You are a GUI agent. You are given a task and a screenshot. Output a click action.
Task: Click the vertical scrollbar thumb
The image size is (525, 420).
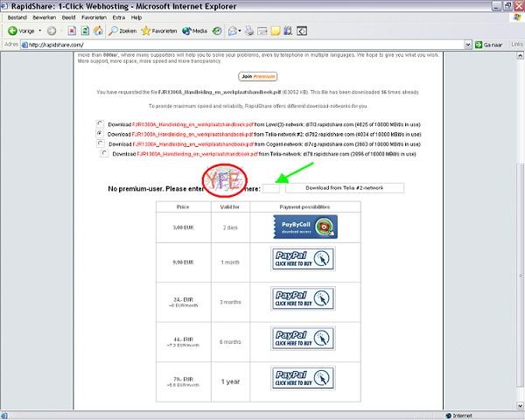point(520,276)
